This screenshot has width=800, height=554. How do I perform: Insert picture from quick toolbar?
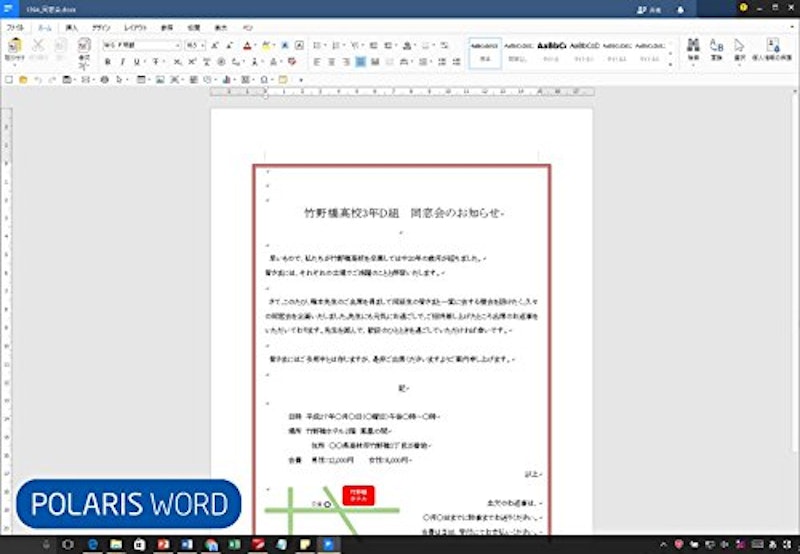click(x=160, y=80)
